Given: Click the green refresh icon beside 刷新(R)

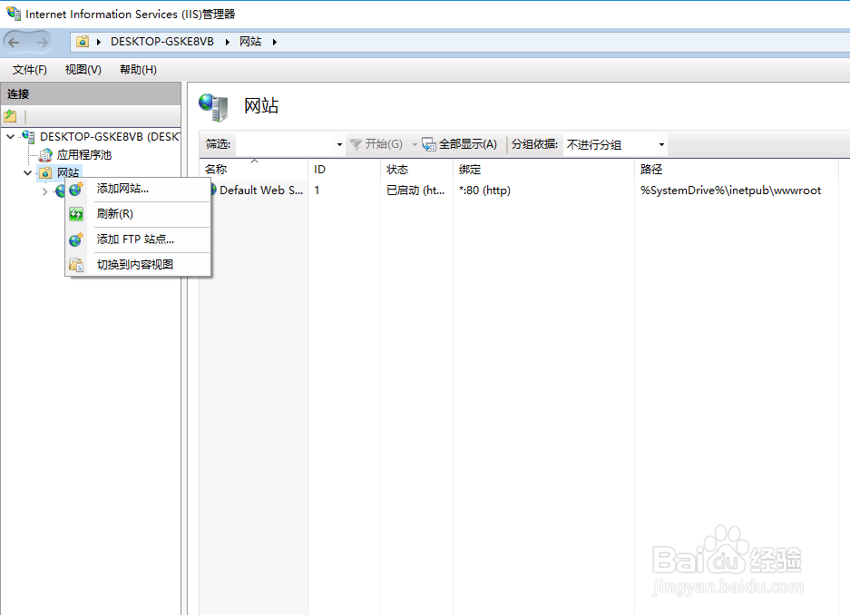Looking at the screenshot, I should (x=76, y=214).
